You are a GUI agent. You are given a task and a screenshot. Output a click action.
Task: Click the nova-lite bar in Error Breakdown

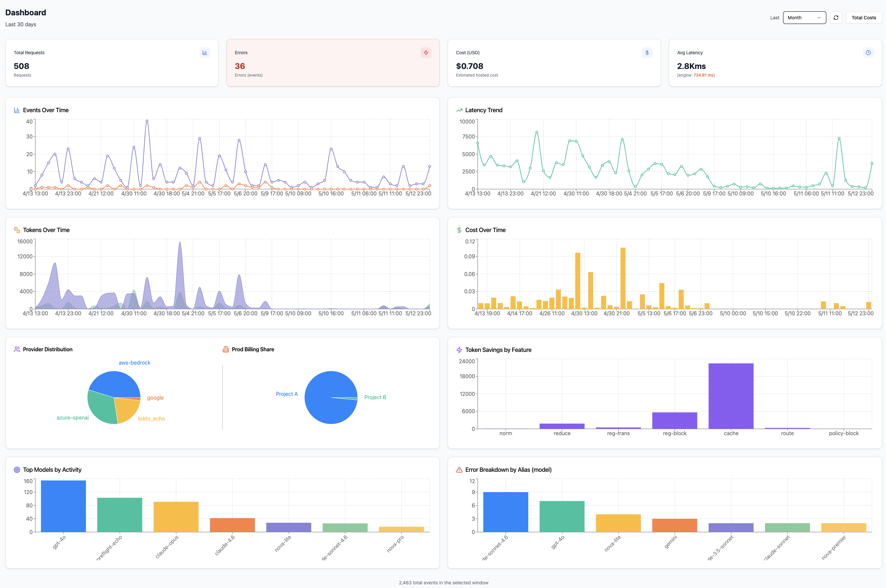coord(618,523)
